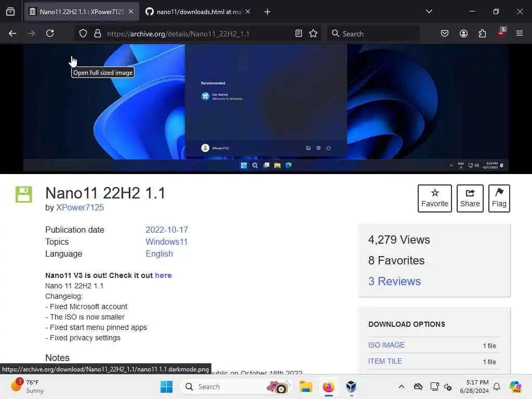
Task: Toggle reader view in address bar
Action: pos(299,33)
